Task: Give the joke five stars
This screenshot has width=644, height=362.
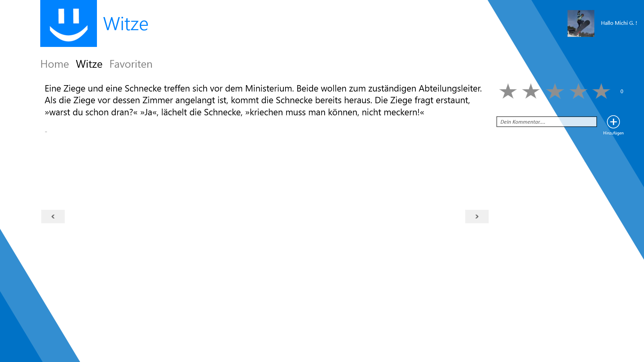Action: pyautogui.click(x=601, y=91)
